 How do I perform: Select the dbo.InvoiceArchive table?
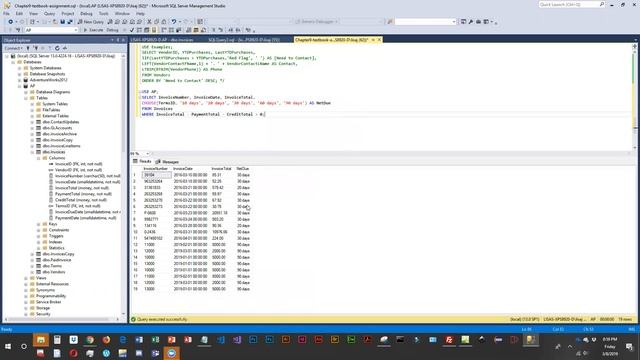(x=60, y=134)
